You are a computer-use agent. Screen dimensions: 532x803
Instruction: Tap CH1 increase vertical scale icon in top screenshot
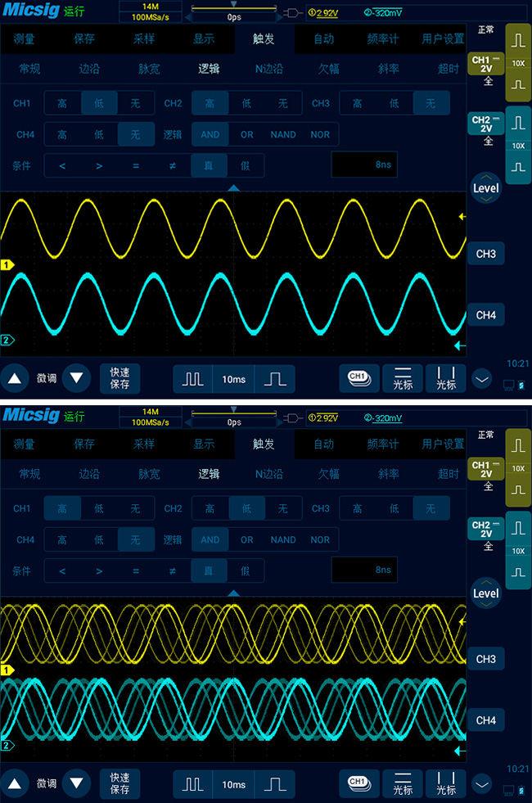(x=518, y=40)
